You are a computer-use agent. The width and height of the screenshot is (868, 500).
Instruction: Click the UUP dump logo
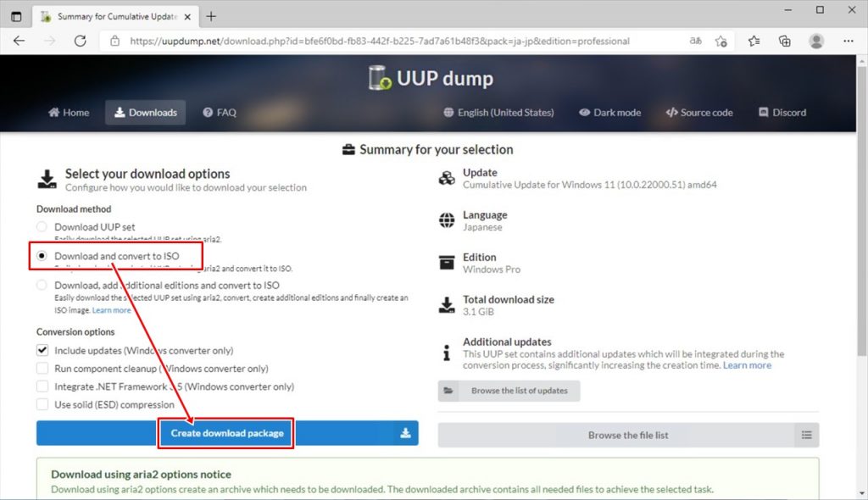click(431, 78)
